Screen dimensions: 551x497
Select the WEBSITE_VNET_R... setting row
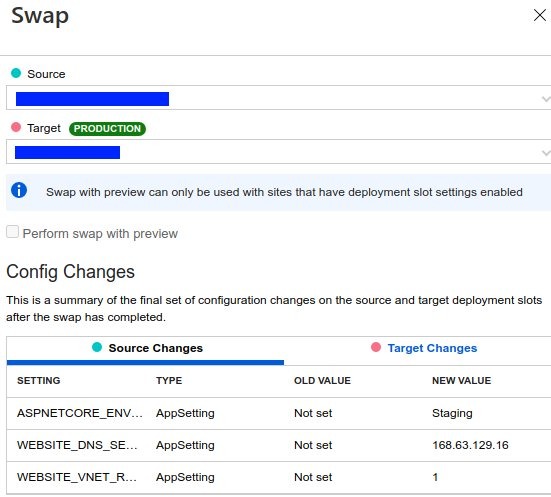[279, 477]
